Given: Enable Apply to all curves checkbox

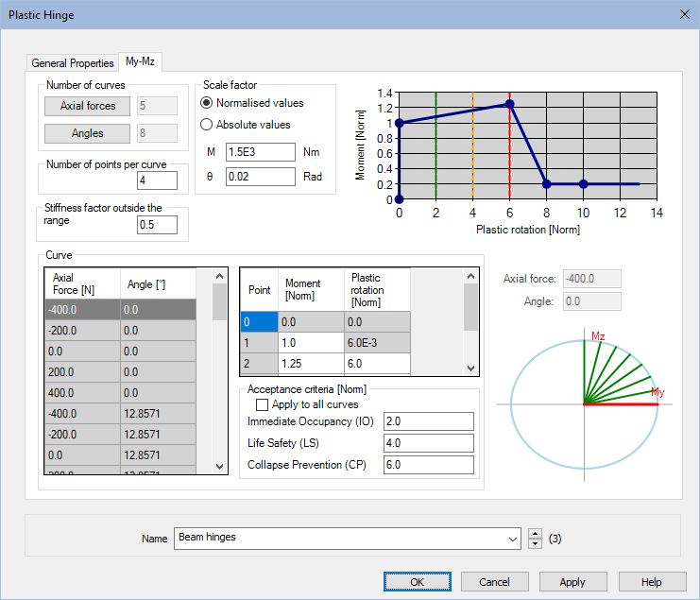Looking at the screenshot, I should [x=263, y=404].
